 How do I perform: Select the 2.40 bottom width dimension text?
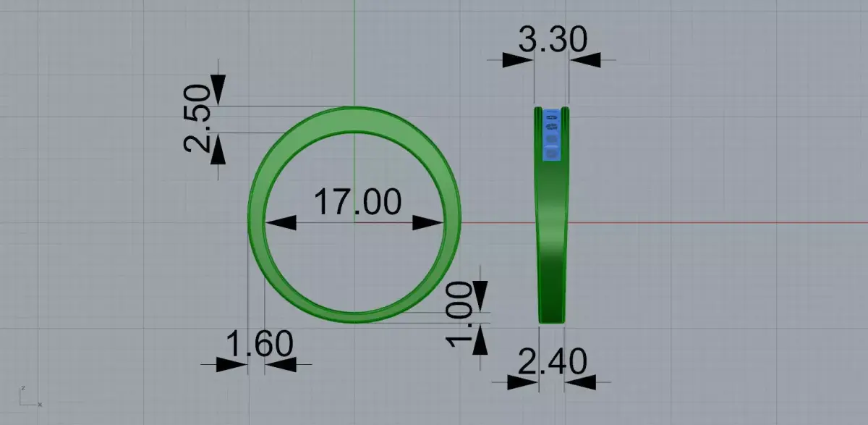pos(551,362)
